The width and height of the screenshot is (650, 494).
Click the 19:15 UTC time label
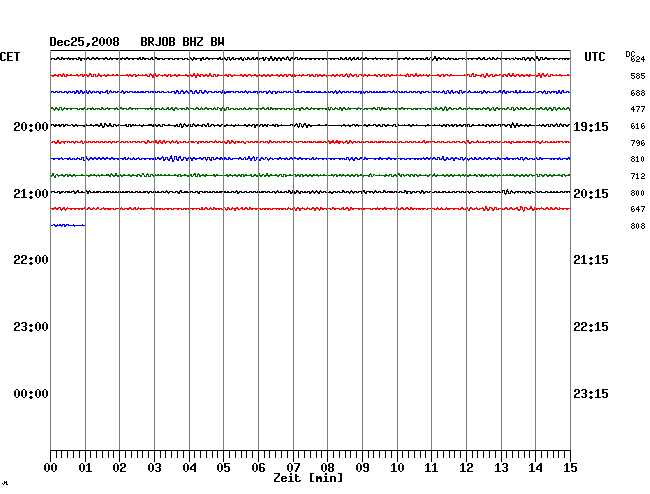(x=591, y=127)
